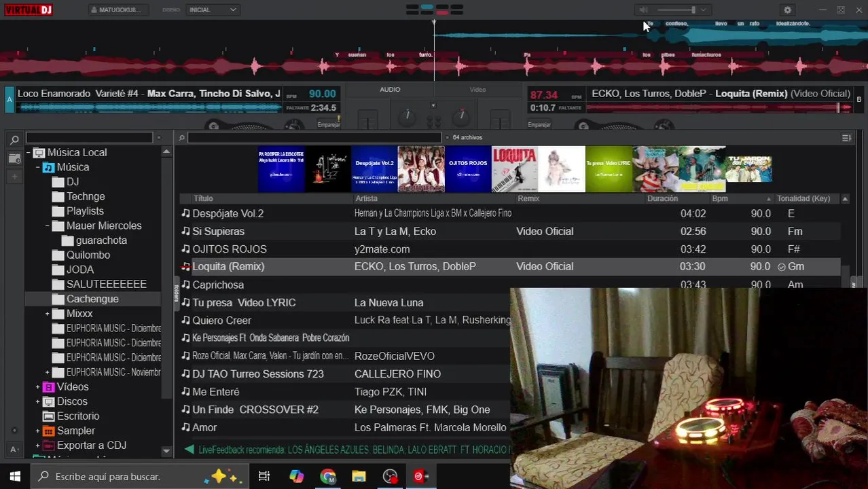
Task: Sort by Artista column header
Action: (x=366, y=198)
